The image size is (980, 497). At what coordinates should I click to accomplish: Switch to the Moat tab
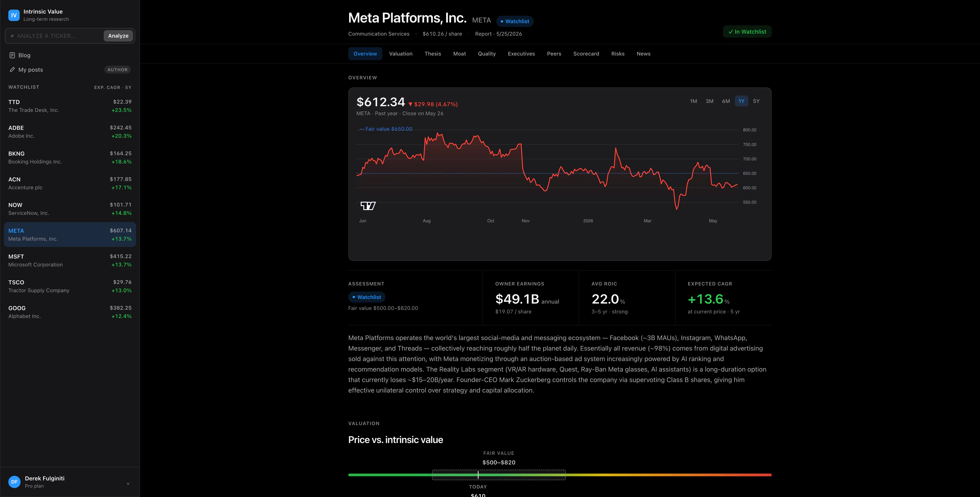tap(460, 54)
